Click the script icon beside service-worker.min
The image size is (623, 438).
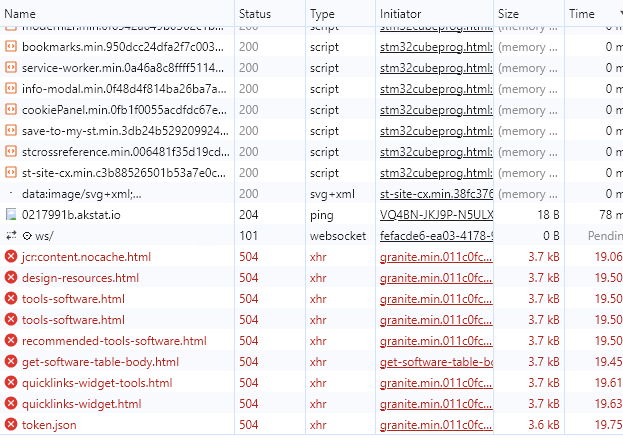[11, 68]
